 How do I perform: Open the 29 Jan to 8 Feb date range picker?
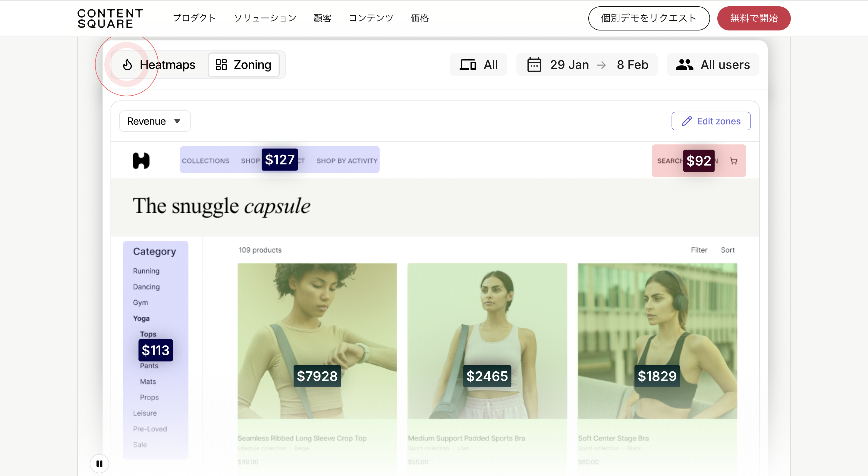[587, 65]
